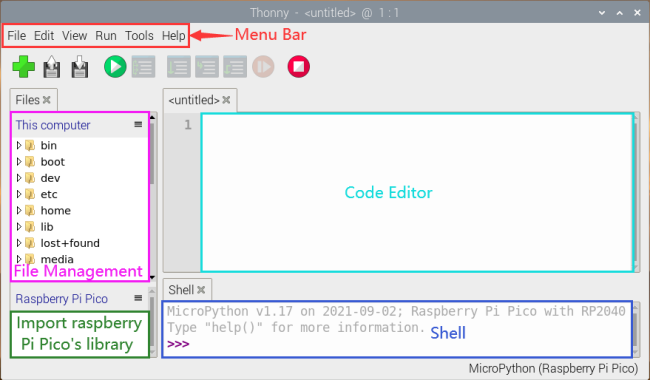Click MicroPython (Raspberry Pi Pico) interpreter selector

553,368
